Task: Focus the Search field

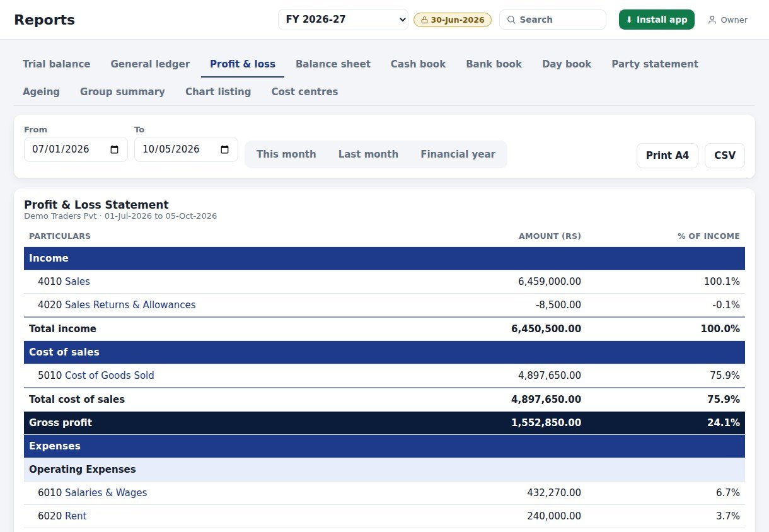Action: tap(553, 20)
